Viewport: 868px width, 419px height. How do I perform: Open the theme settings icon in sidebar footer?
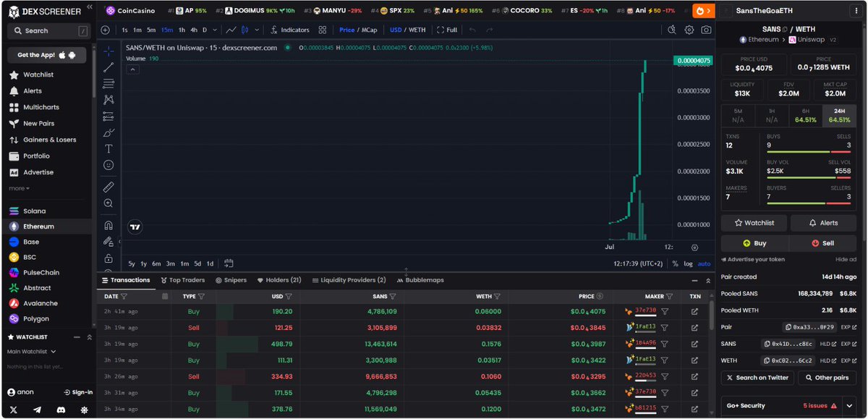coord(84,410)
